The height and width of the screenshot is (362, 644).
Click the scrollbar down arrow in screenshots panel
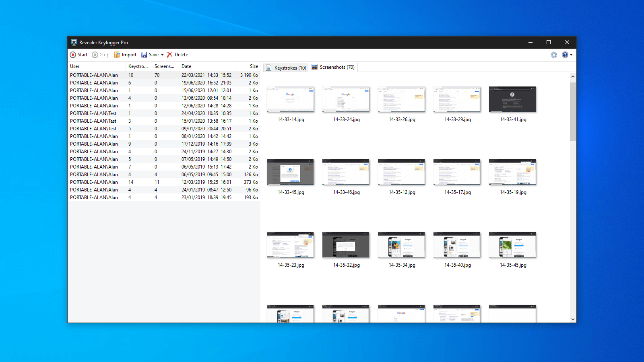573,319
